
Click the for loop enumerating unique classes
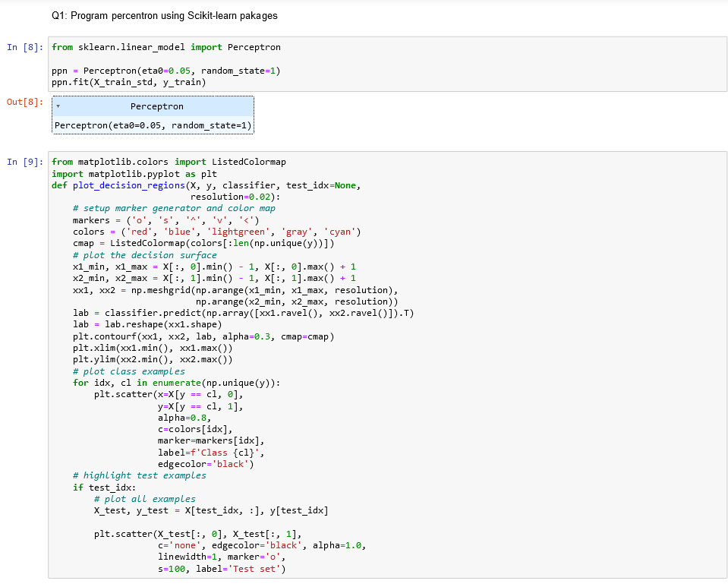(175, 382)
